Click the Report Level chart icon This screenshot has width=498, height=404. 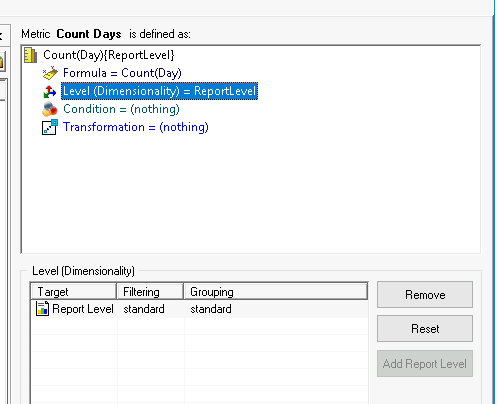(42, 309)
